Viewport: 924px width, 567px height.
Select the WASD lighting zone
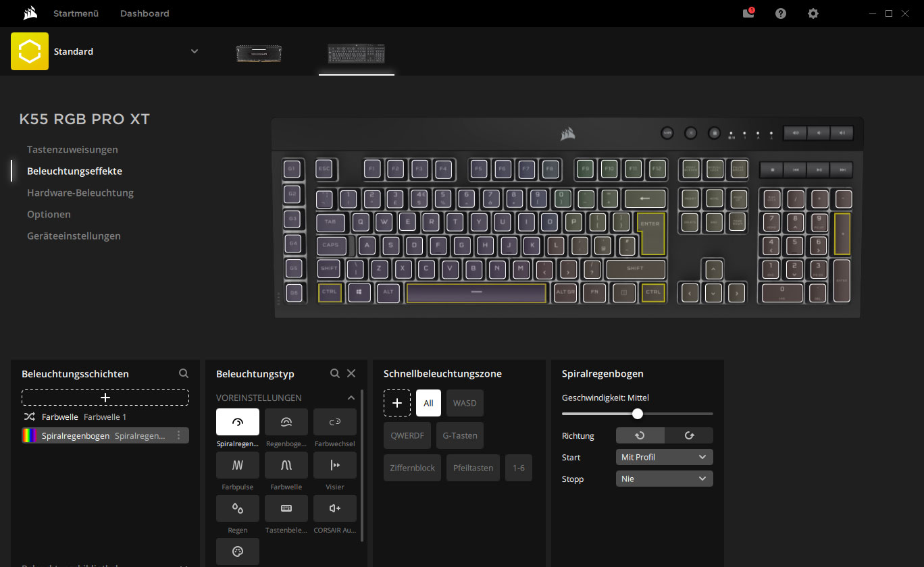coord(465,403)
